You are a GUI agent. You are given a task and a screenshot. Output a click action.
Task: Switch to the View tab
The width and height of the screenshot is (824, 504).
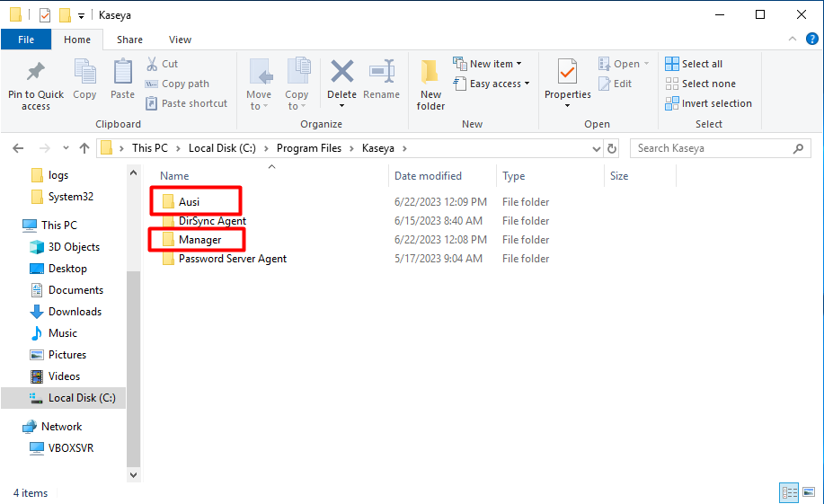coord(180,40)
